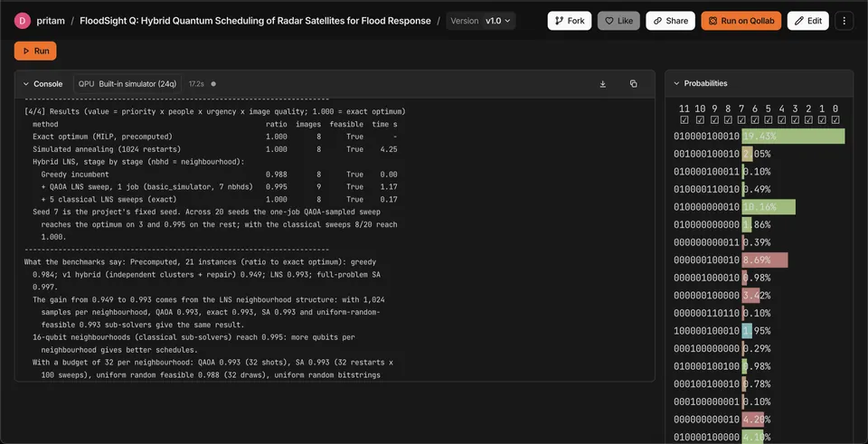Open the Version v1.0 dropdown
Image resolution: width=868 pixels, height=444 pixels.
tap(481, 21)
